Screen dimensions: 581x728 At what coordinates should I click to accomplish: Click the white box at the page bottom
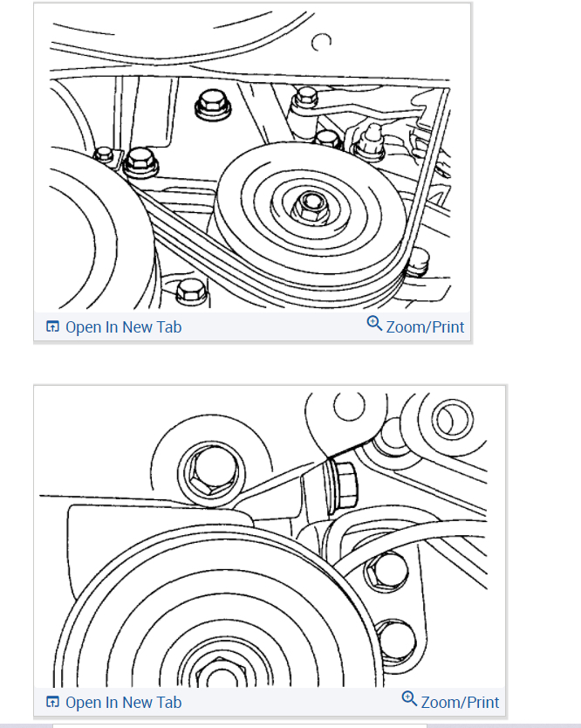pos(239,725)
